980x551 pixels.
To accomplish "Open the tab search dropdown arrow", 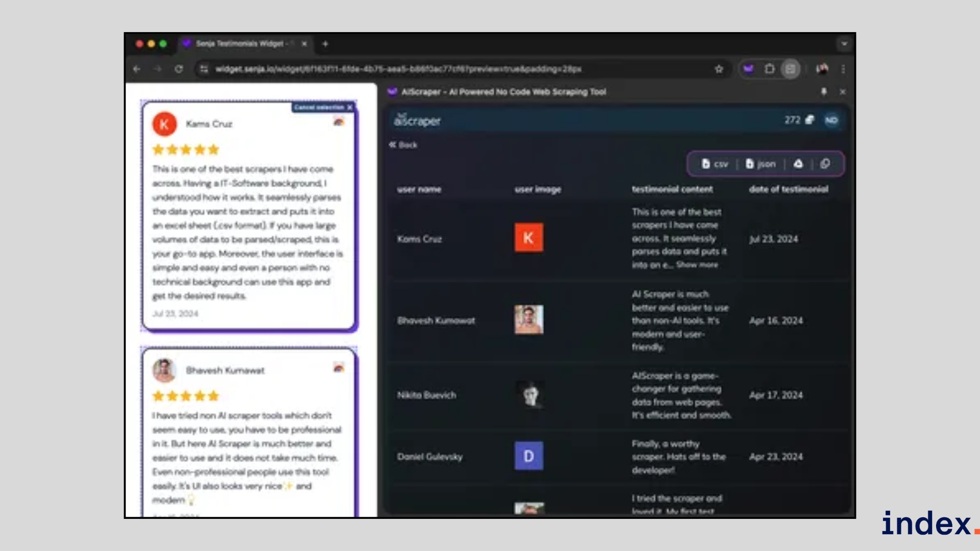I will [x=844, y=44].
